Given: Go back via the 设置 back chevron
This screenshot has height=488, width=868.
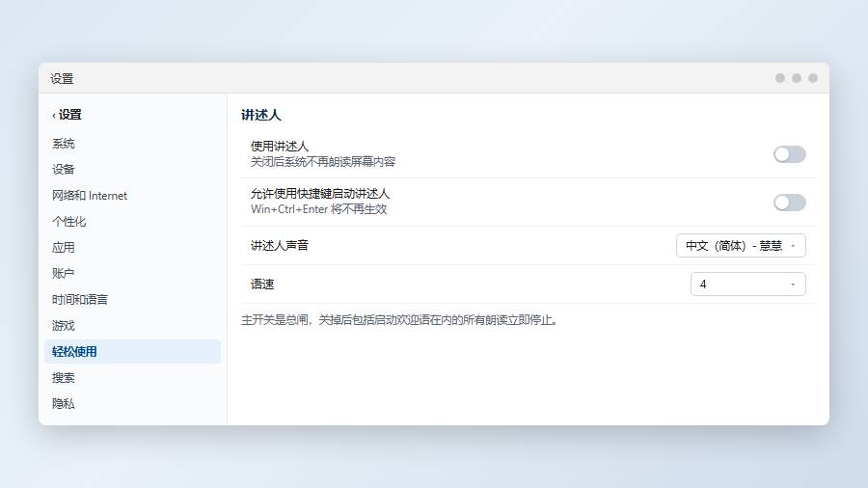Looking at the screenshot, I should tap(67, 115).
